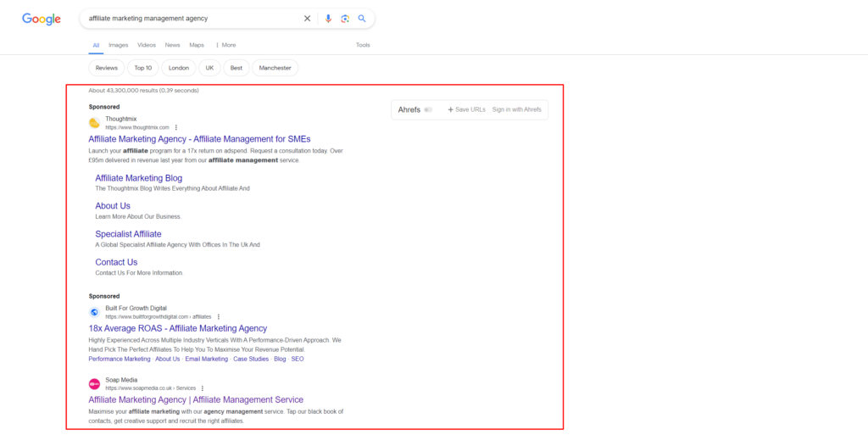
Task: Click the https://www.thoughtmix.com URL text
Action: click(x=137, y=127)
